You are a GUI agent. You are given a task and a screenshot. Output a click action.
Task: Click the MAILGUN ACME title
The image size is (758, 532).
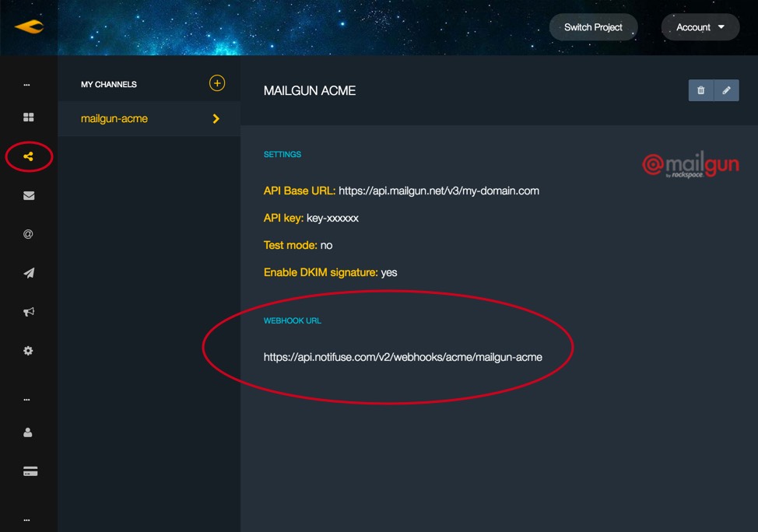click(310, 91)
